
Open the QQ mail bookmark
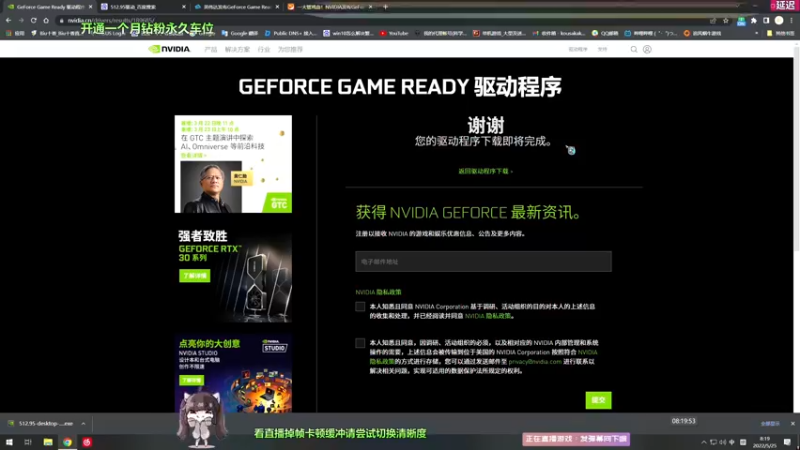(605, 33)
